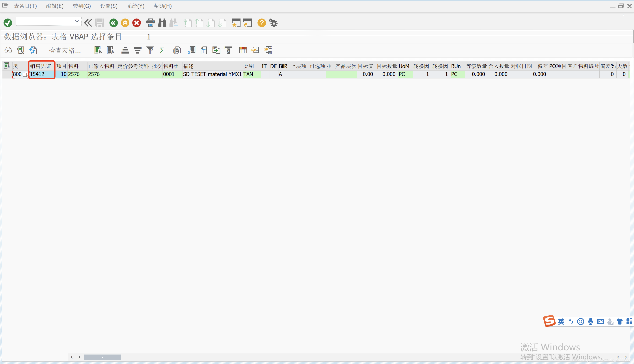Viewport: 634px width, 364px height.
Task: Tick the row selection checkbox beside 800
Action: point(25,74)
